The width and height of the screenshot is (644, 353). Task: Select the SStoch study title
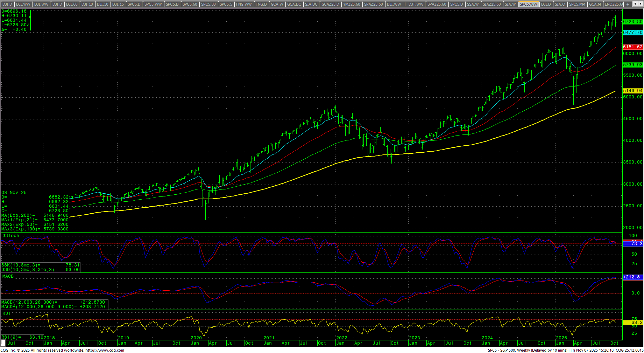[11, 236]
